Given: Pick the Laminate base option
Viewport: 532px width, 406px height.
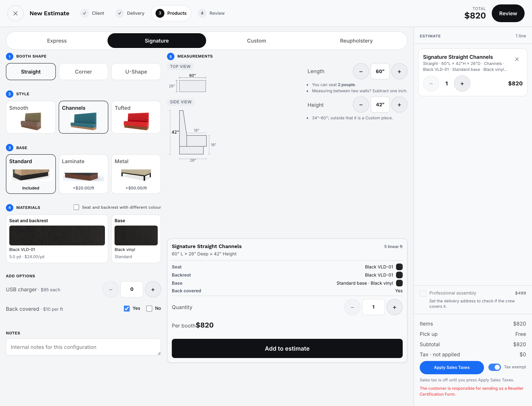Looking at the screenshot, I should click(83, 174).
